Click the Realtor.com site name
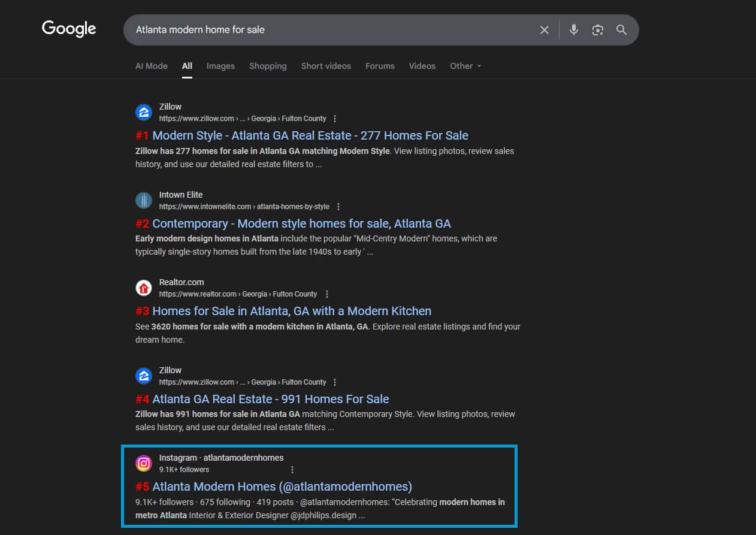Image resolution: width=756 pixels, height=535 pixels. click(182, 282)
